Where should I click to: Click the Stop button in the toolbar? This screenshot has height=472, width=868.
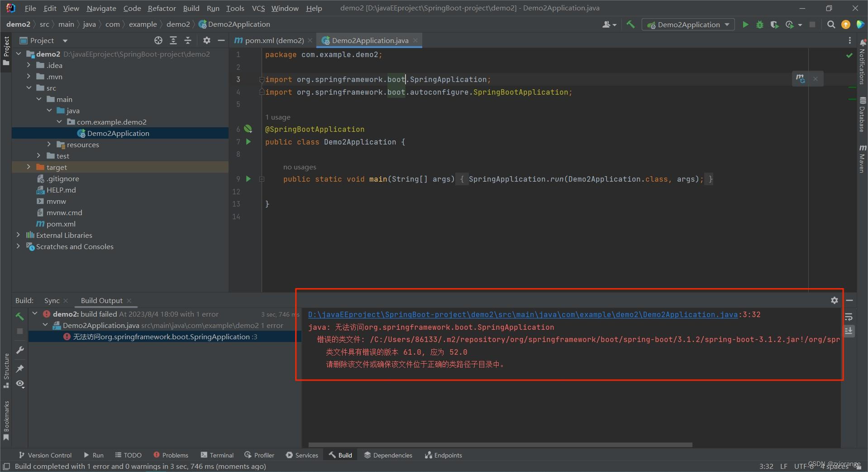(812, 24)
